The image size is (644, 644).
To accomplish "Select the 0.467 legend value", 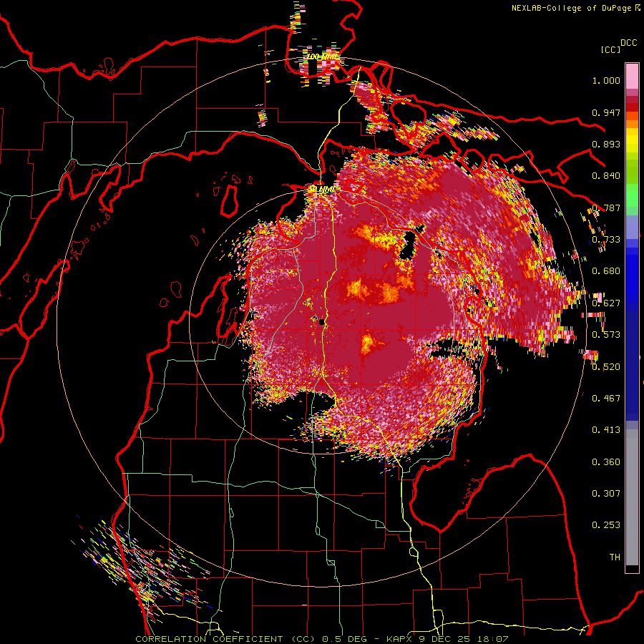I will 606,399.
